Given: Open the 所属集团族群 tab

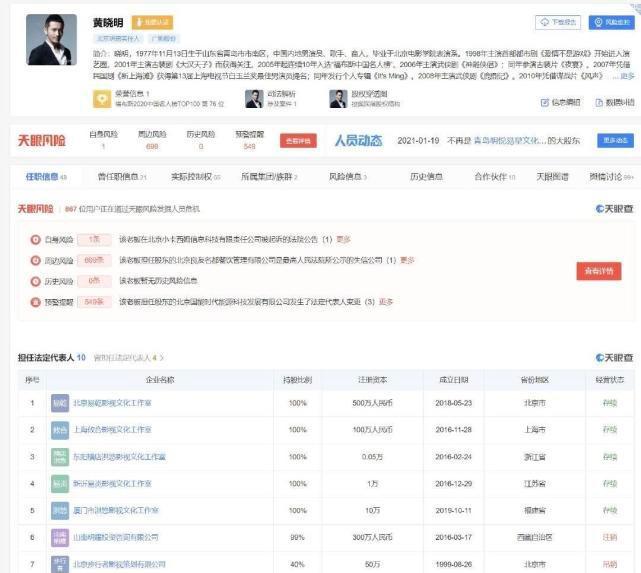Looking at the screenshot, I should [x=269, y=177].
